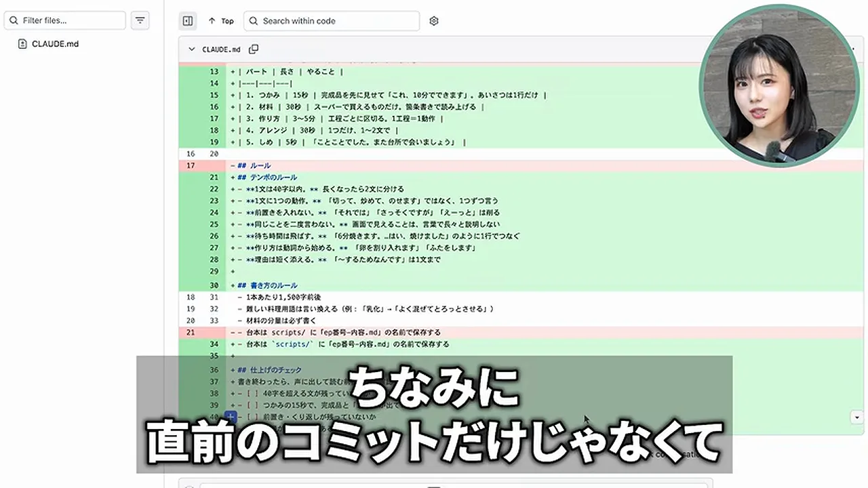Image resolution: width=868 pixels, height=488 pixels.
Task: Click the down-arrow button beside diff line 40
Action: pos(856,418)
